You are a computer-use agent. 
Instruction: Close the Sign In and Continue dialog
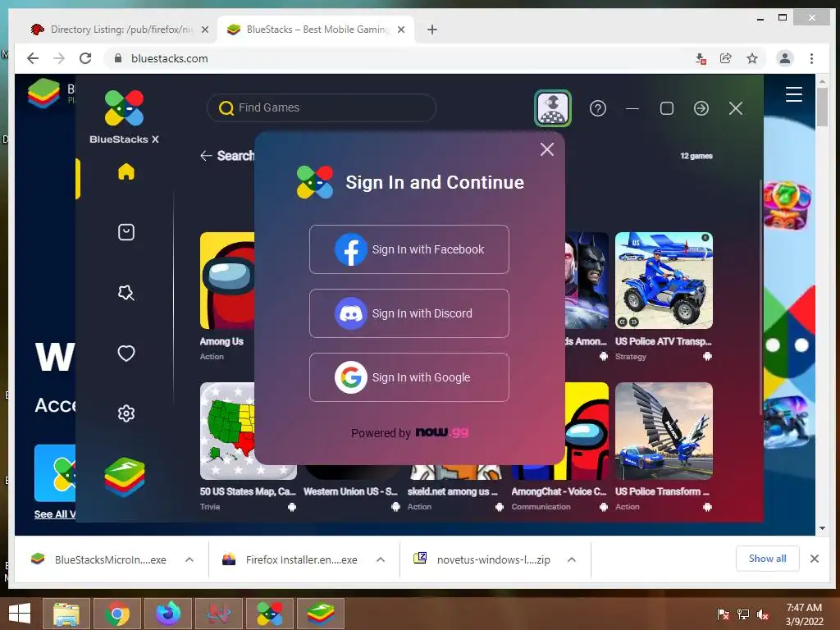point(547,149)
